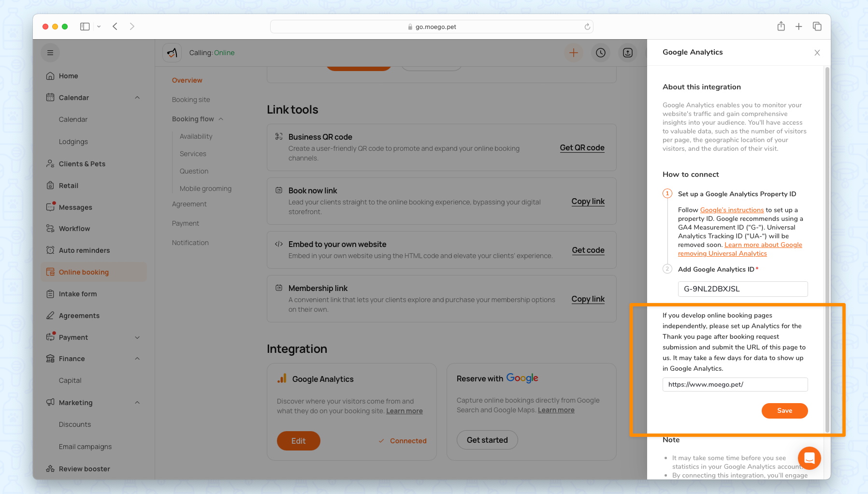This screenshot has height=494, width=868.
Task: Click the Business QR code icon
Action: [279, 136]
